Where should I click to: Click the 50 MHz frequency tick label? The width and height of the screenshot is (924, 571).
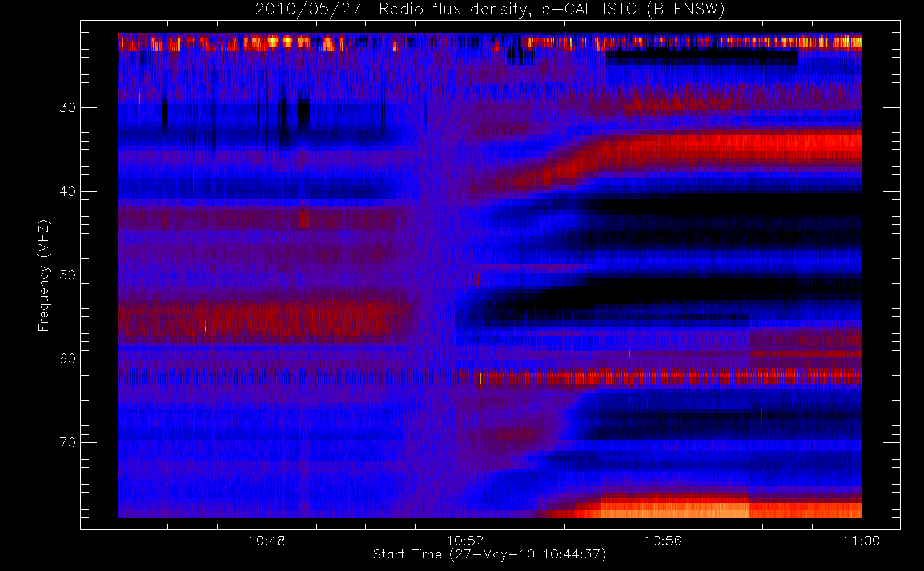click(x=67, y=275)
